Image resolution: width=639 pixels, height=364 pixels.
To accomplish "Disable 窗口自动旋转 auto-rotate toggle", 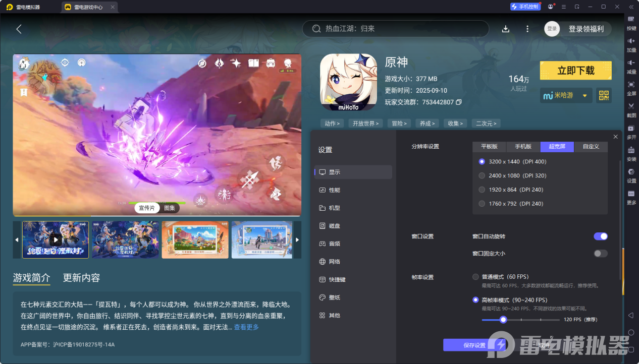I will pos(600,236).
